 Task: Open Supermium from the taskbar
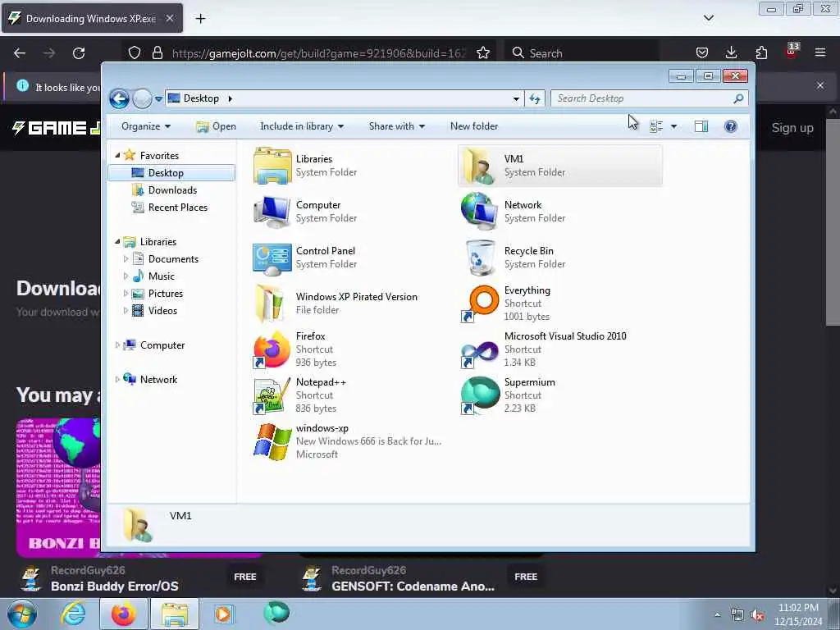(276, 614)
